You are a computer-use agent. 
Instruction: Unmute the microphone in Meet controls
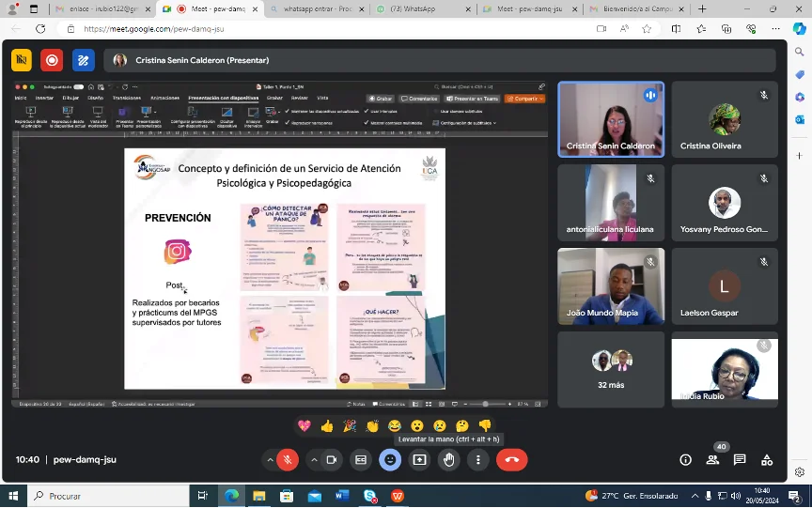pos(288,460)
